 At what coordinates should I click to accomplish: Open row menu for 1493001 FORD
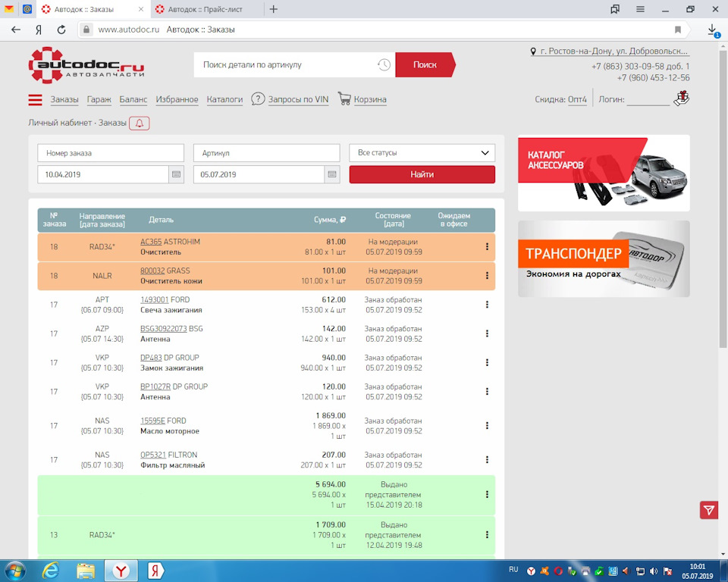pyautogui.click(x=487, y=305)
